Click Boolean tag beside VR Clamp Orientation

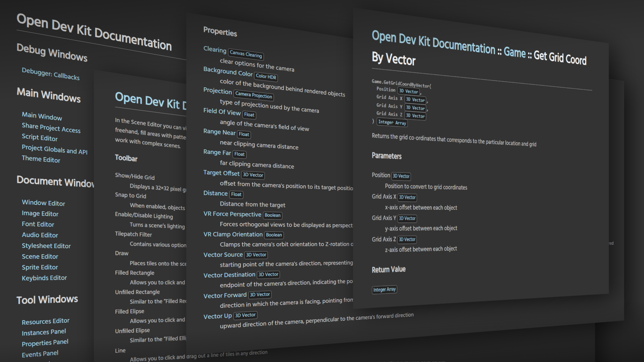pyautogui.click(x=274, y=235)
